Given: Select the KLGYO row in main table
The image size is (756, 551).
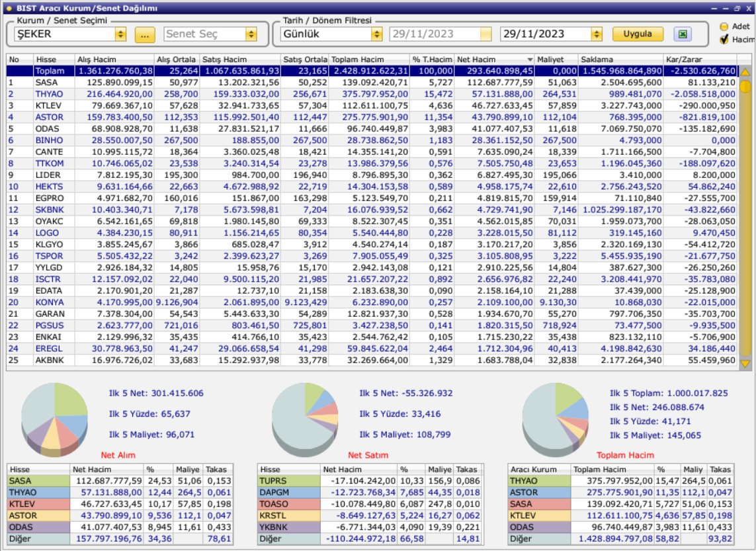Looking at the screenshot, I should [372, 244].
